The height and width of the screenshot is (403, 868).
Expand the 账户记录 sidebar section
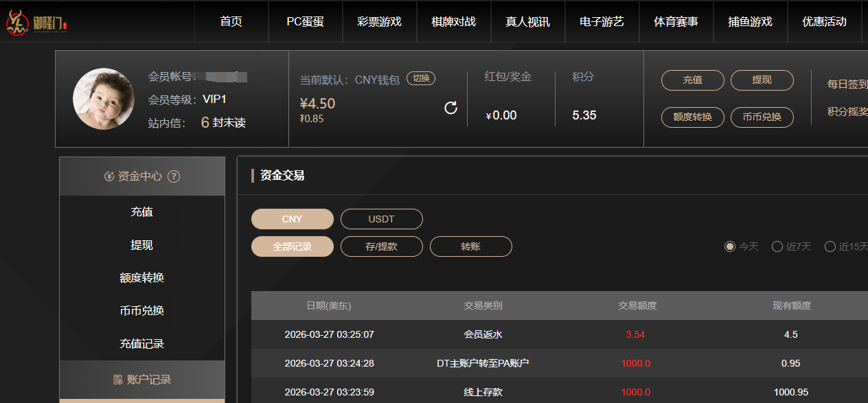click(x=141, y=380)
